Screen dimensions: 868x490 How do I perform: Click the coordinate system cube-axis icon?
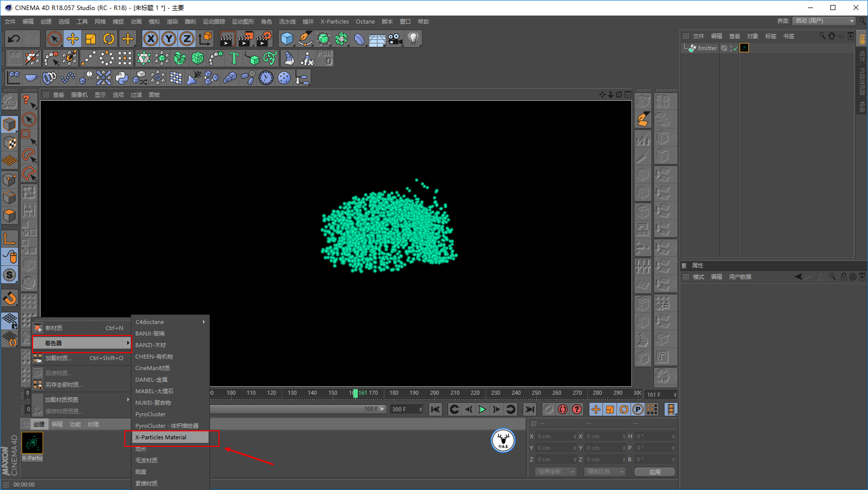coord(205,39)
